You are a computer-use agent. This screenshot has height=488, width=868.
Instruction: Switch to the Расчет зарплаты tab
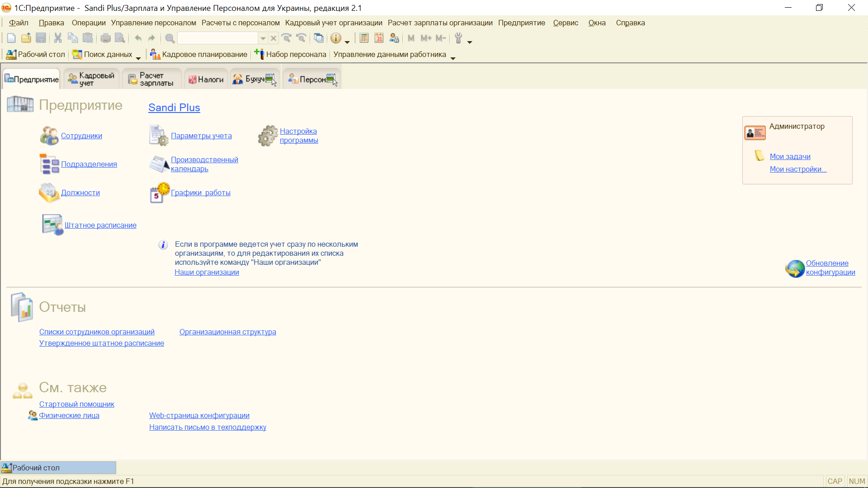(152, 79)
